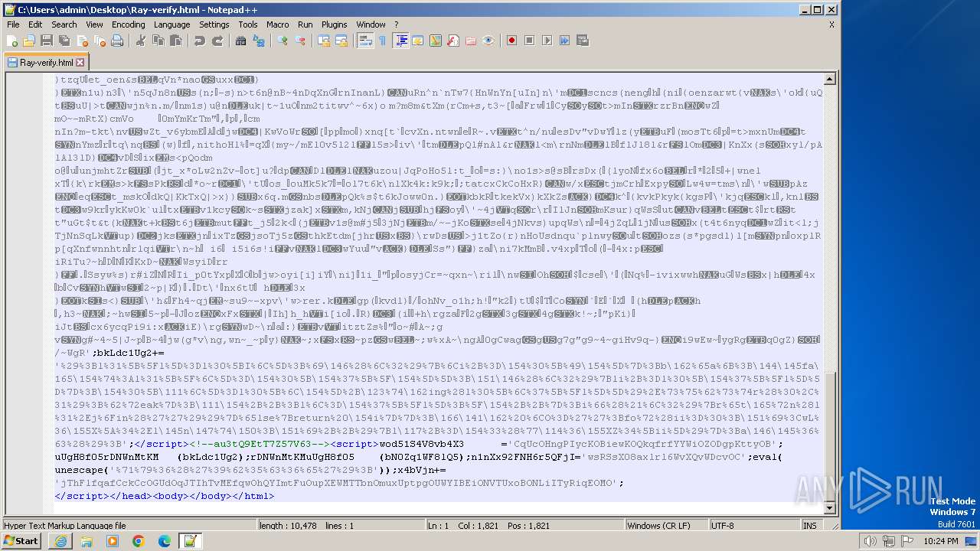Zoom out using the toolbar zoom-out icon

(300, 41)
